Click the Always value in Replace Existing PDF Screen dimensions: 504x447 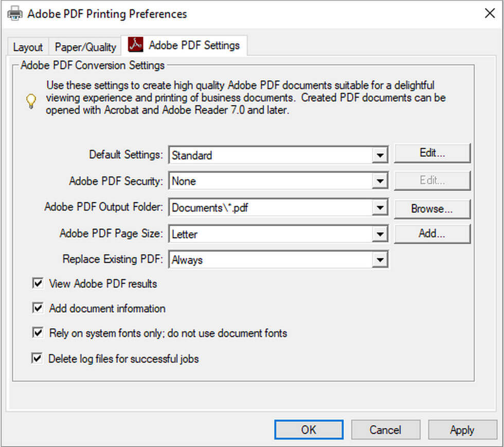(x=187, y=260)
